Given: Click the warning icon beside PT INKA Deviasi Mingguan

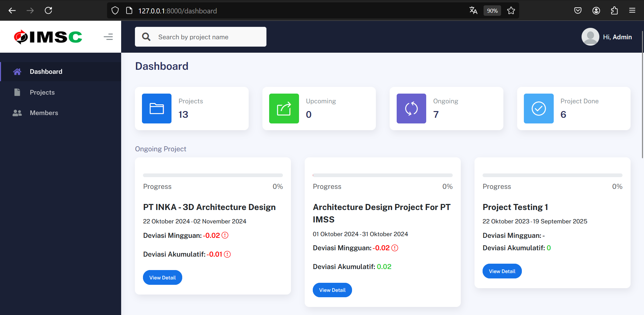Looking at the screenshot, I should (225, 235).
